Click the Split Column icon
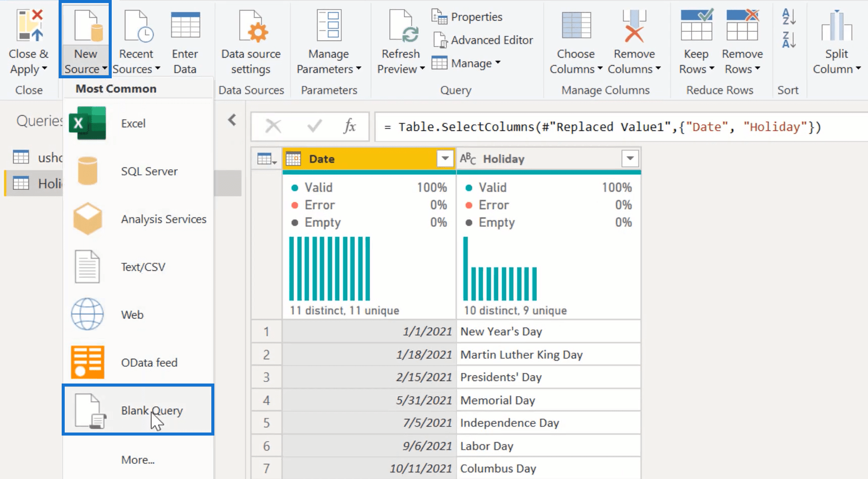 pyautogui.click(x=837, y=25)
